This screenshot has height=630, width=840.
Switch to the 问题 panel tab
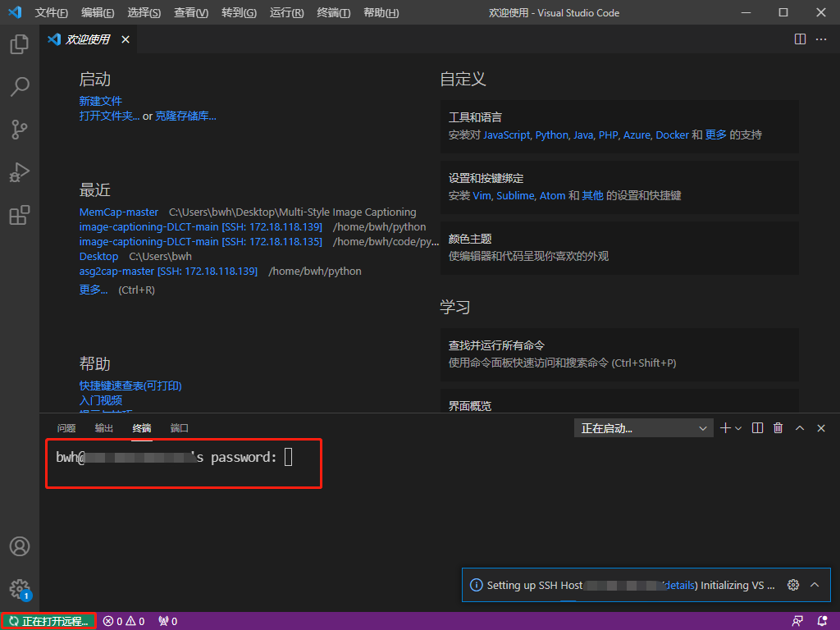[x=66, y=428]
